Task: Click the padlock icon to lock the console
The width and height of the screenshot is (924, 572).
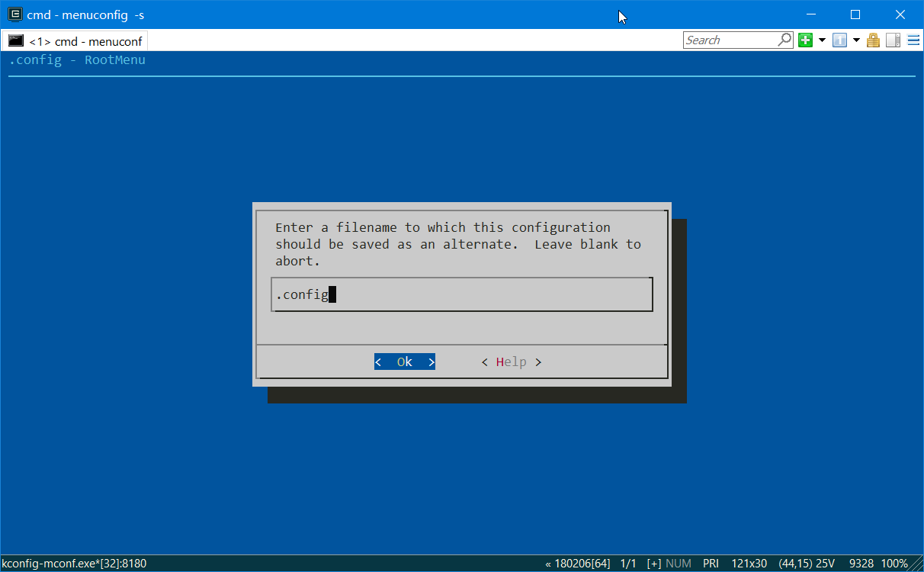Action: (873, 40)
